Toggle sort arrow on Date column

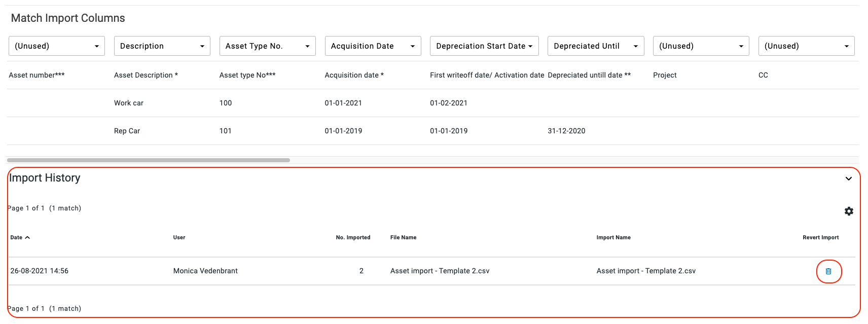point(27,237)
